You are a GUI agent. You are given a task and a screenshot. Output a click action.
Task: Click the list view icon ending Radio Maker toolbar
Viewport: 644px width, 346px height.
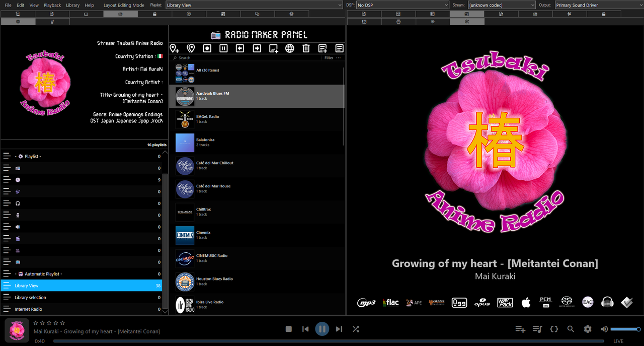pyautogui.click(x=340, y=48)
